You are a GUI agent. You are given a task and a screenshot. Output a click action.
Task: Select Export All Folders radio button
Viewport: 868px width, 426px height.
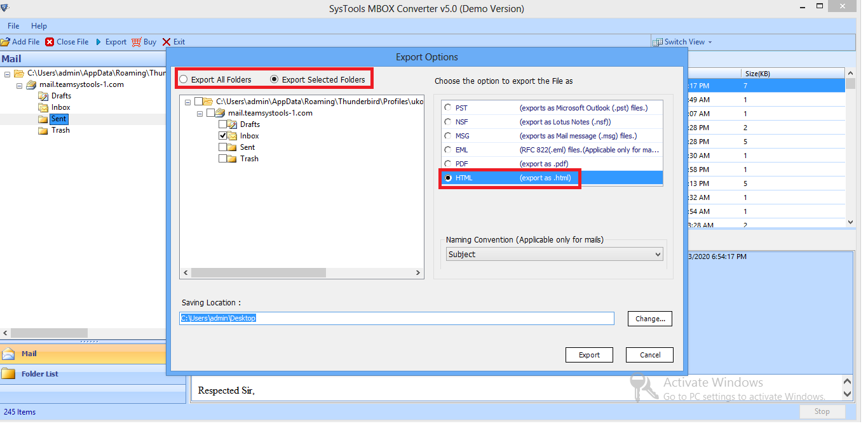pos(184,79)
